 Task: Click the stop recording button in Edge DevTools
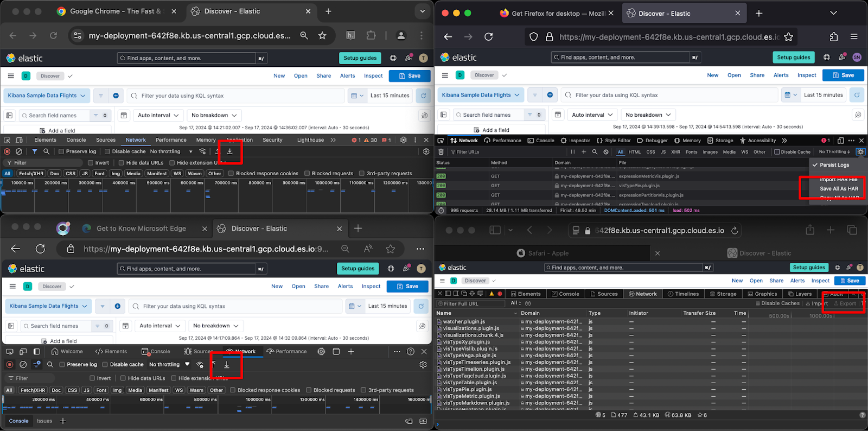pos(9,365)
